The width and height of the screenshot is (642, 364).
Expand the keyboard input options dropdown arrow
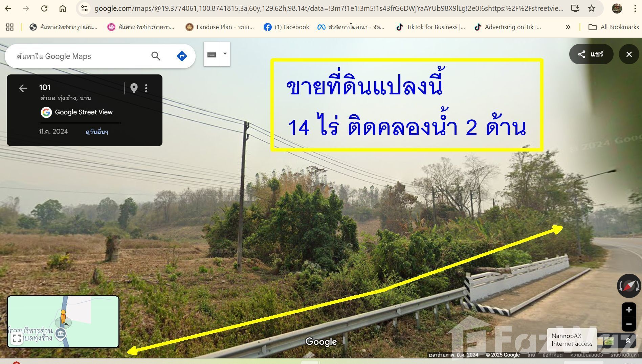(x=225, y=54)
